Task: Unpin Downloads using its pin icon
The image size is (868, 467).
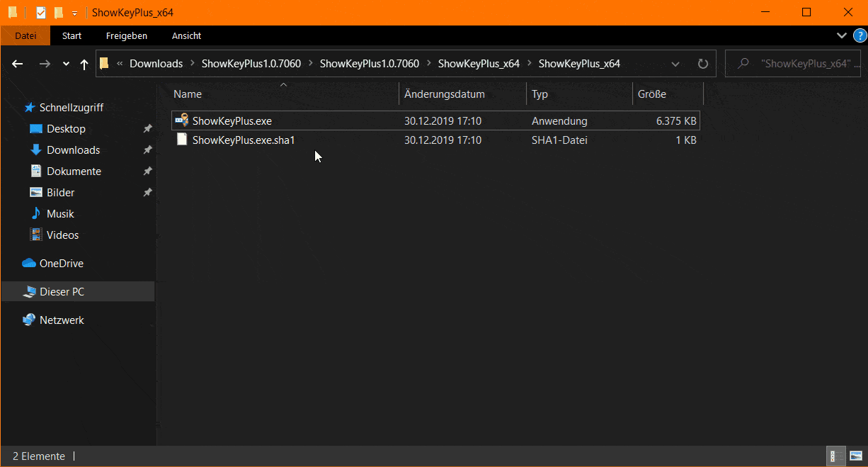Action: coord(147,150)
